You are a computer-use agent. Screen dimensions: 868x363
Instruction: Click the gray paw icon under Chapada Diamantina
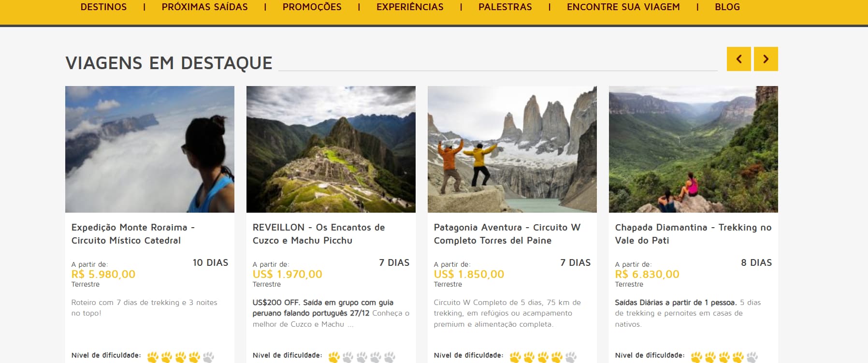coord(752,357)
